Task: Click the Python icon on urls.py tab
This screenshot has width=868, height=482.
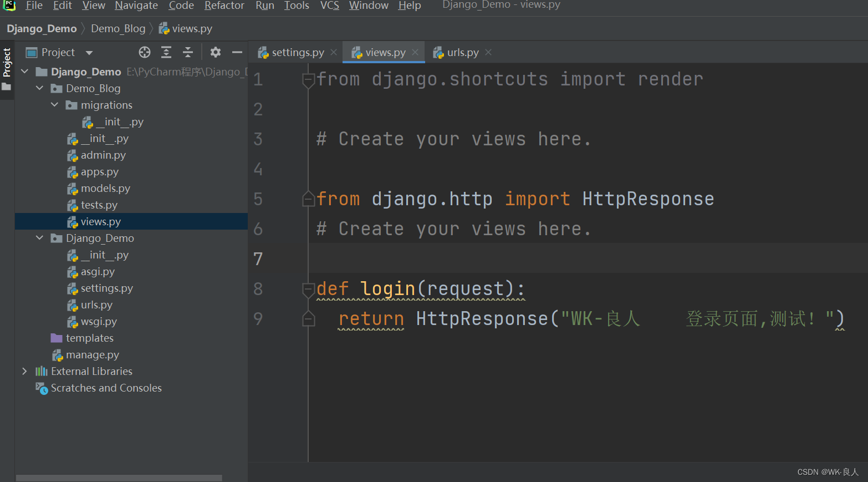Action: (x=438, y=53)
